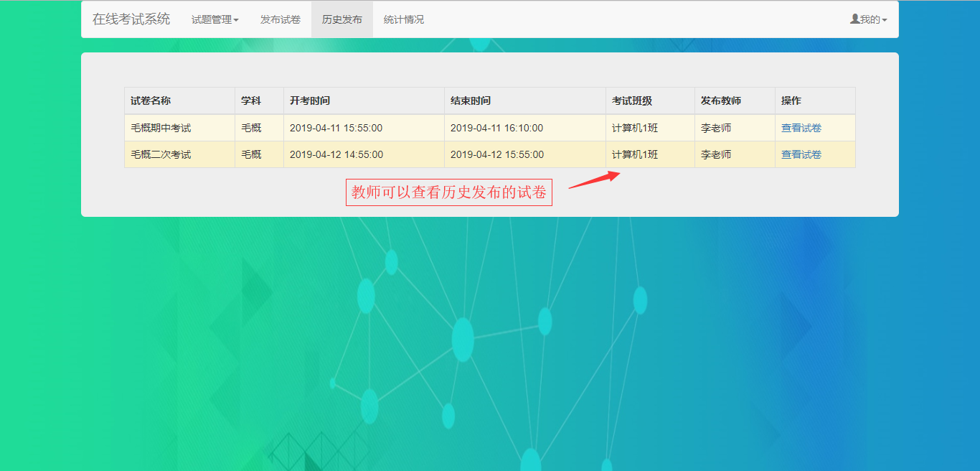This screenshot has width=980, height=471.
Task: Select the 毛概期中考试 name cell
Action: 179,128
